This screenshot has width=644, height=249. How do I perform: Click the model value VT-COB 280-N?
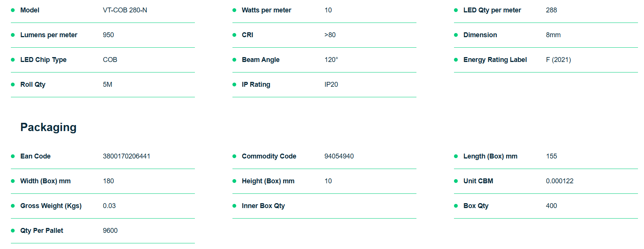pyautogui.click(x=125, y=10)
